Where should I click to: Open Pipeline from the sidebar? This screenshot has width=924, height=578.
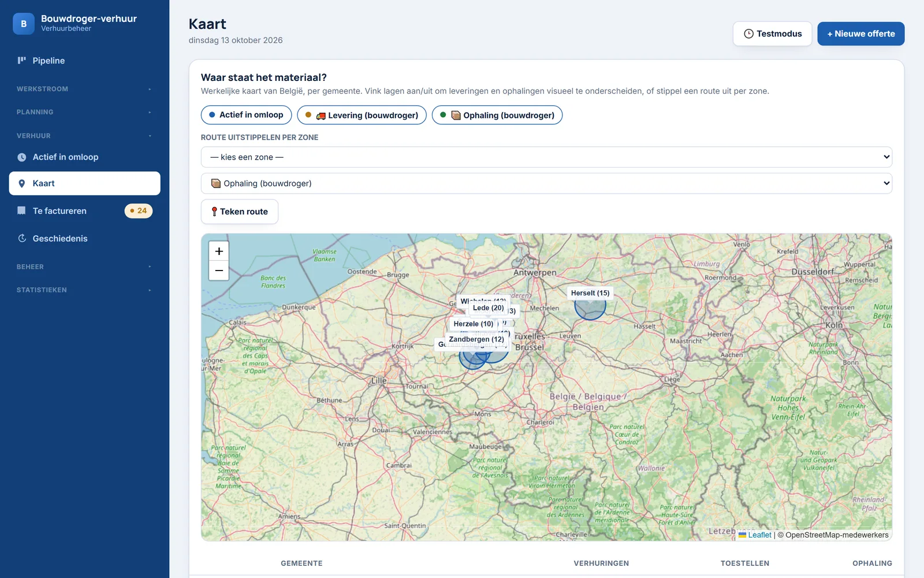click(x=84, y=61)
